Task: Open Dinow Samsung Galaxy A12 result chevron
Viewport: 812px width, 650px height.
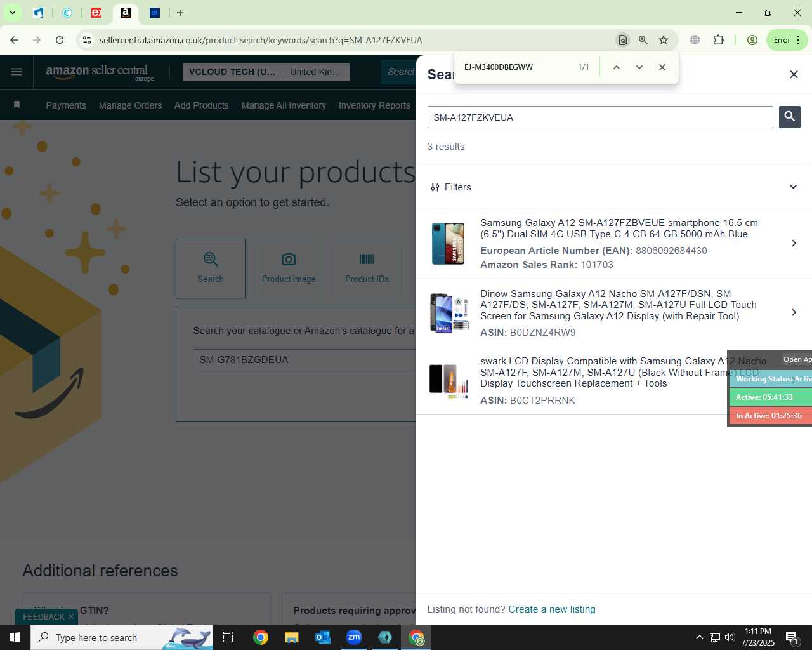Action: point(794,312)
